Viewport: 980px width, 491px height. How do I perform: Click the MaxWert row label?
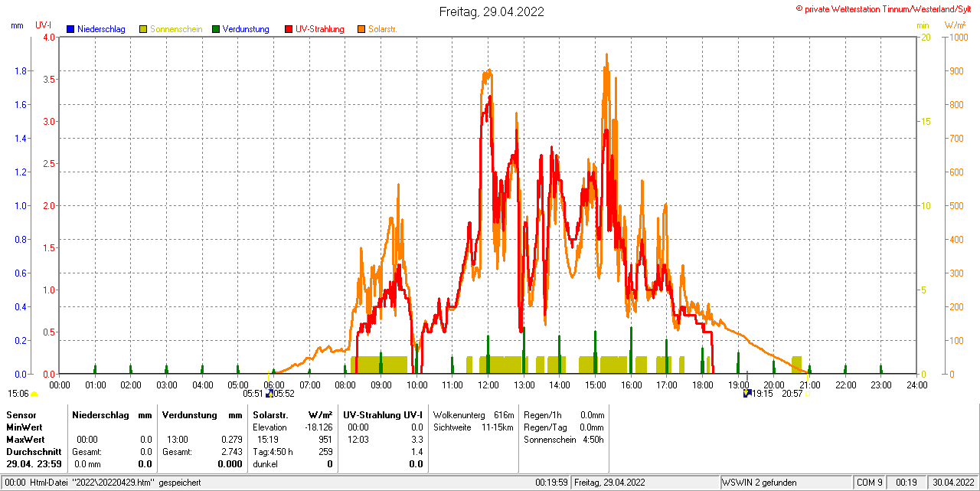click(26, 440)
